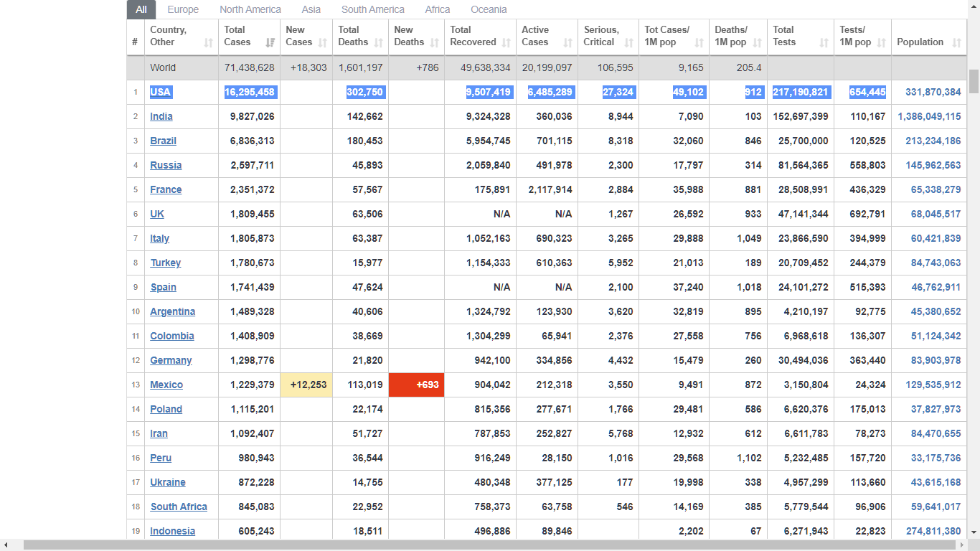Open the Colombia country link

[x=172, y=336]
